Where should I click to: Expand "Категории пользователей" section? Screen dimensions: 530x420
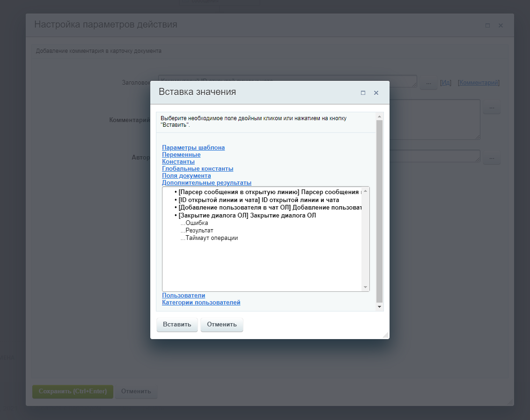[201, 302]
